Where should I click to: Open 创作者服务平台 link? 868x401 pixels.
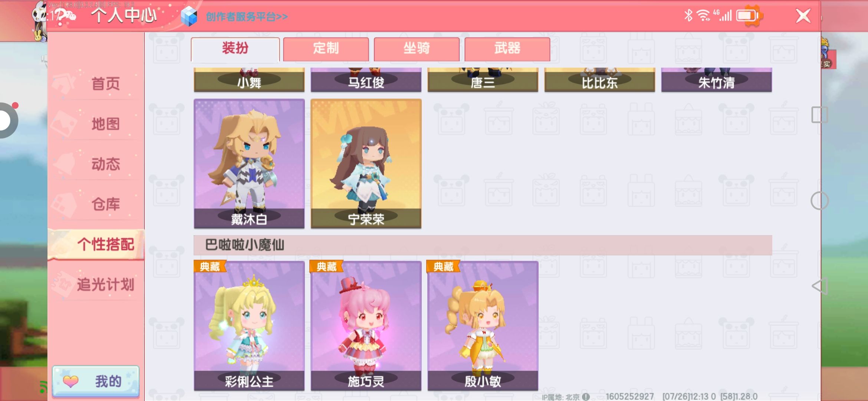pos(247,17)
